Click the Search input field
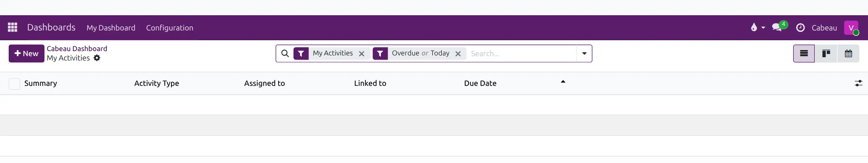868x163 pixels. (x=522, y=54)
